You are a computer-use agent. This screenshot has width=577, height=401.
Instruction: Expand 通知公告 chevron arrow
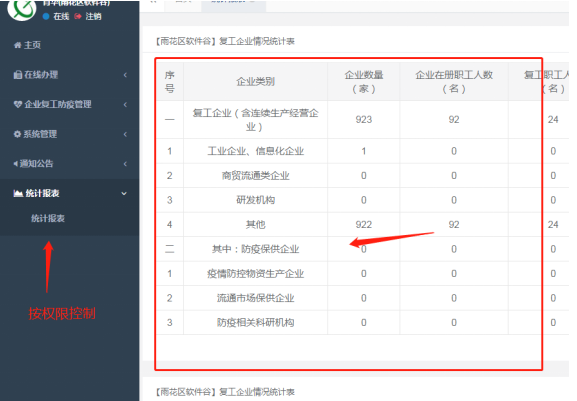coord(125,164)
